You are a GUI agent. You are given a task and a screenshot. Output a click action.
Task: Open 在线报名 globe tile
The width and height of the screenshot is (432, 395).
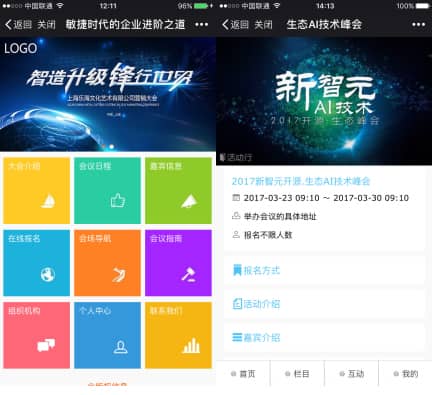(x=37, y=263)
